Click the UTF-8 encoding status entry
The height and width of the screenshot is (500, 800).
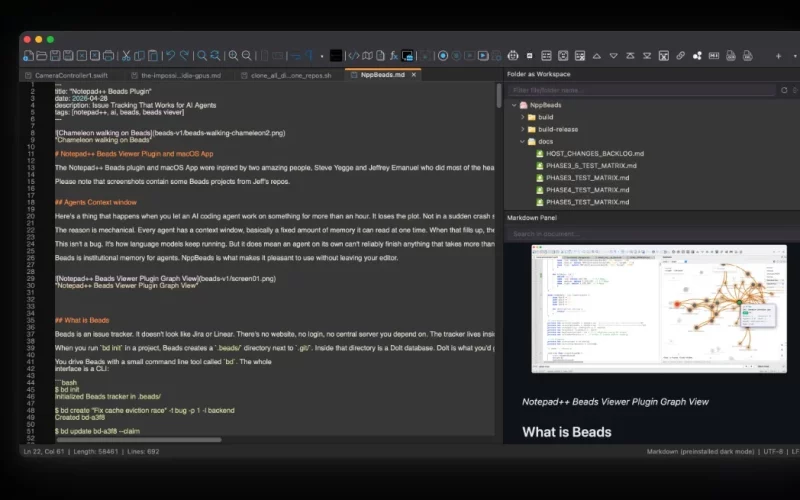(773, 452)
